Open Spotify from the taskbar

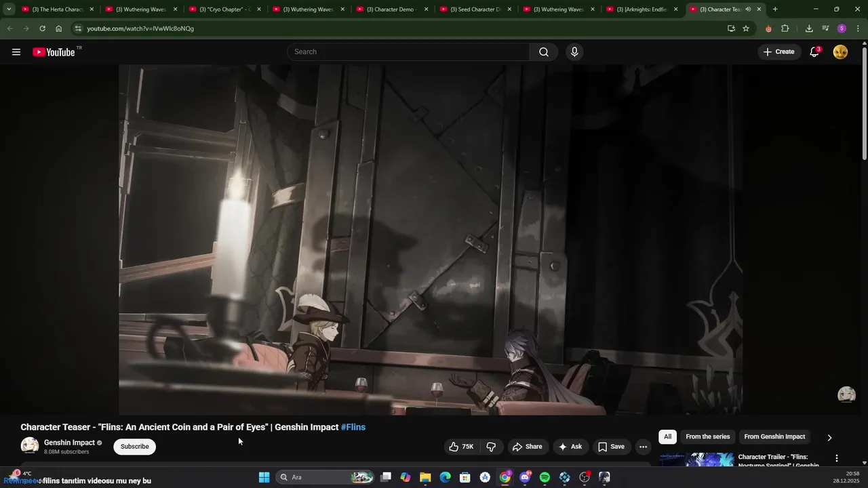coord(545,477)
